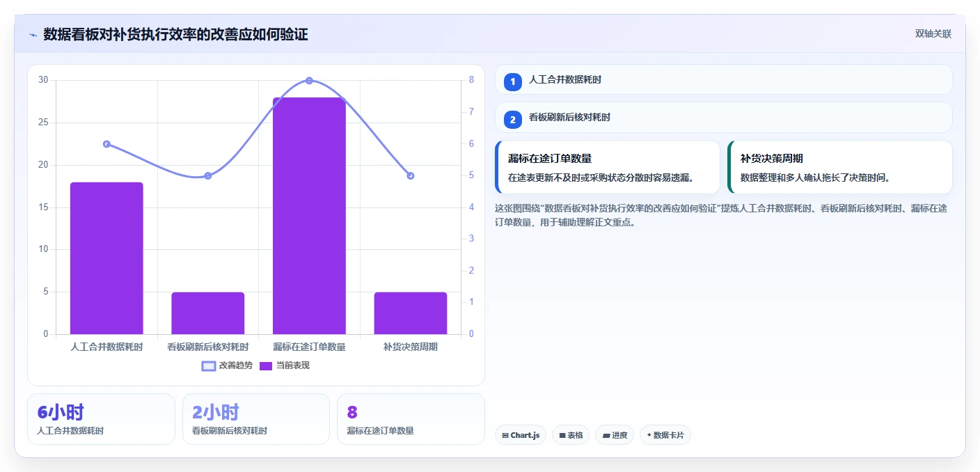The width and height of the screenshot is (980, 472).
Task: Open the 漏标在途订单数量 info card
Action: [x=607, y=167]
